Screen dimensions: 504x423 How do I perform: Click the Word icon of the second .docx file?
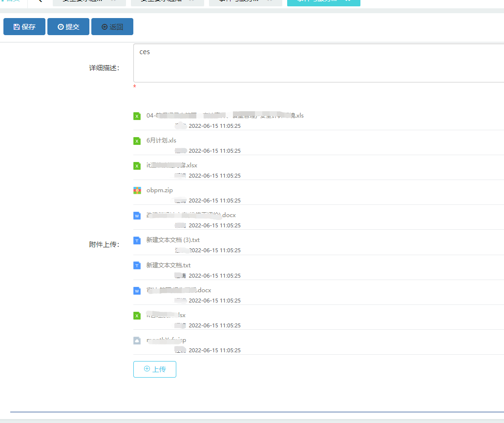click(x=137, y=291)
